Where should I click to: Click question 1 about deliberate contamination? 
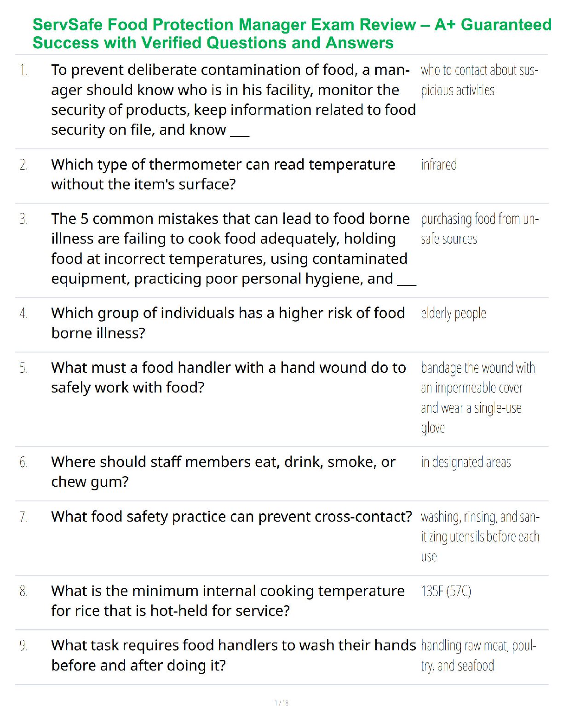coord(233,100)
